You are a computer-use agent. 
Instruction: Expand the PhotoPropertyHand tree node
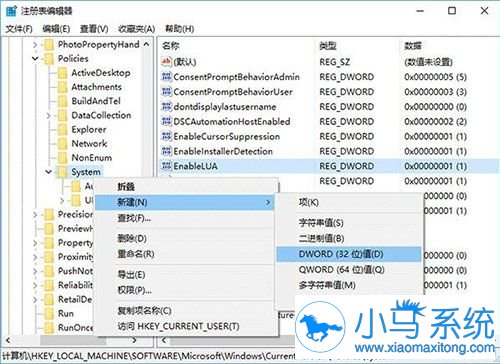(35, 44)
